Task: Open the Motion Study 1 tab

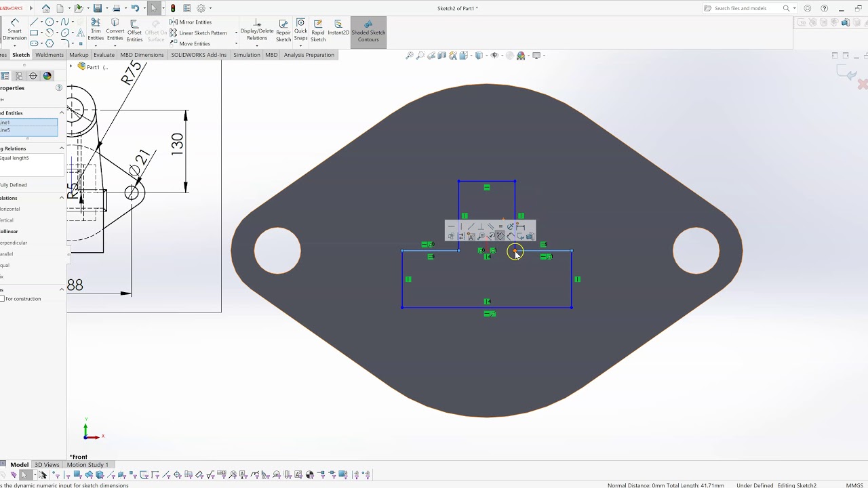Action: pos(87,465)
